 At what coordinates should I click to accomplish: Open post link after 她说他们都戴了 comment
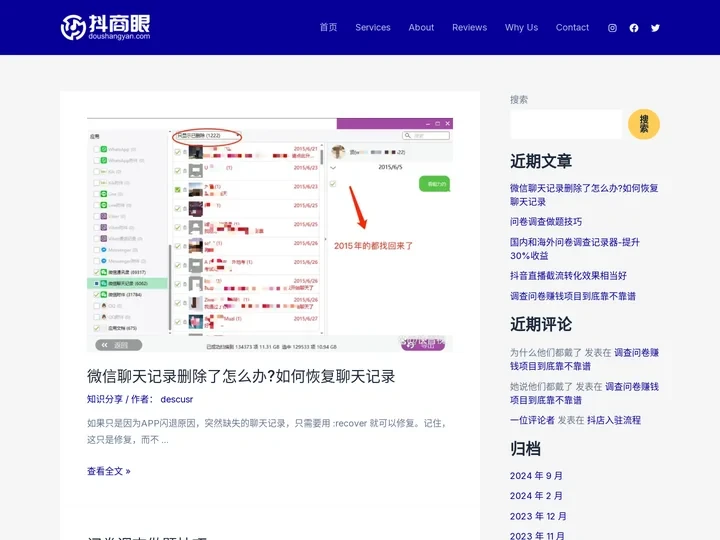(x=585, y=393)
